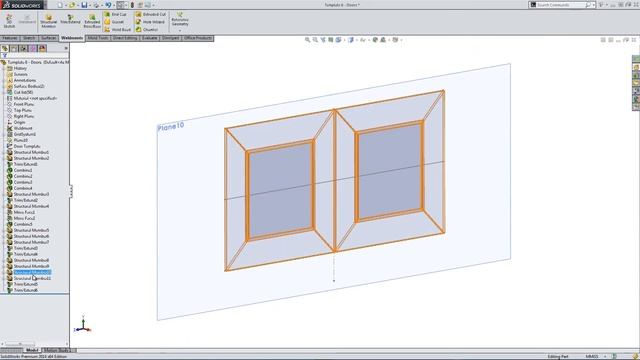Select Top Plane in the tree
Screen dimensions: 640x360
pos(22,110)
